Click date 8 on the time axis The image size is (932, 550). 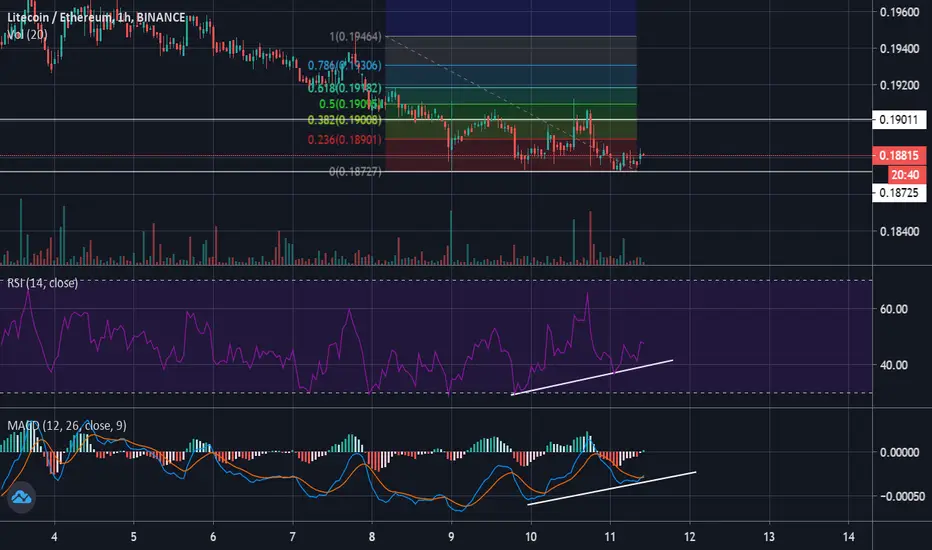click(x=372, y=537)
